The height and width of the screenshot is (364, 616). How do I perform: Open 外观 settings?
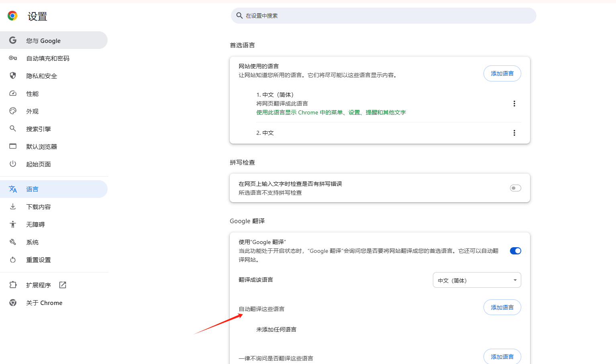[x=54, y=111]
